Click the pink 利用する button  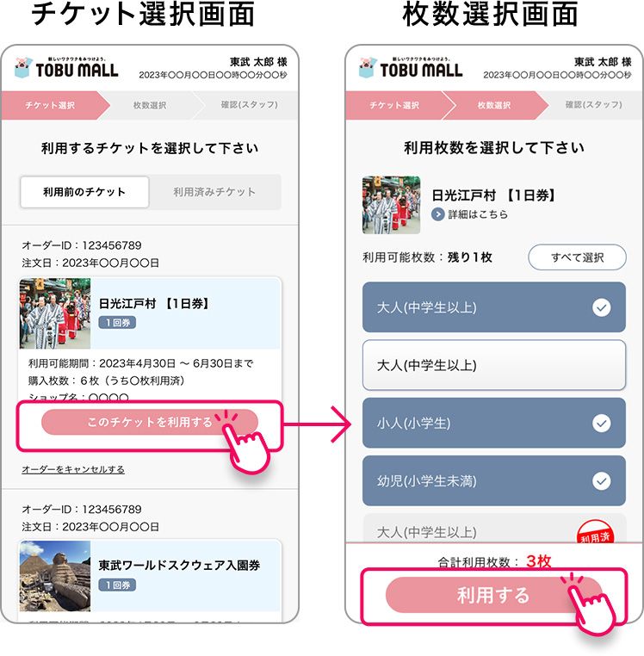click(494, 595)
